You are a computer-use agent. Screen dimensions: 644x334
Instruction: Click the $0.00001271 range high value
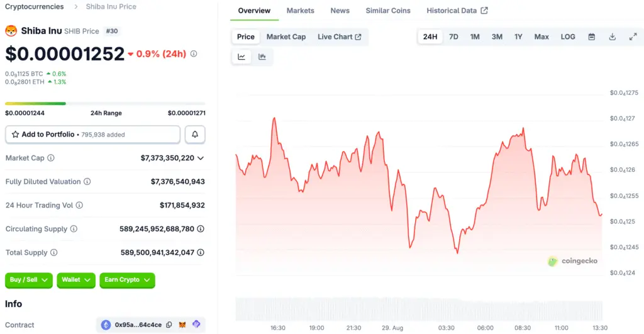pyautogui.click(x=186, y=113)
